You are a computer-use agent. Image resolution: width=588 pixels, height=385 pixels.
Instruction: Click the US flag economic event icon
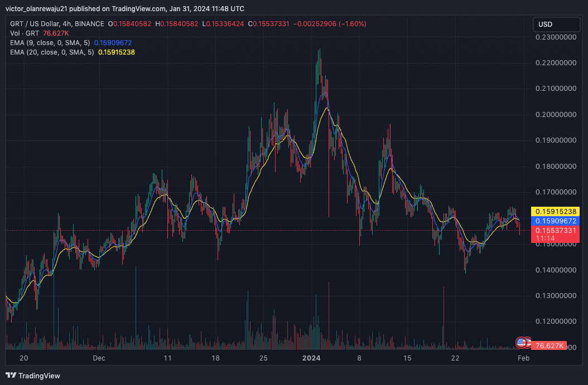(x=521, y=342)
